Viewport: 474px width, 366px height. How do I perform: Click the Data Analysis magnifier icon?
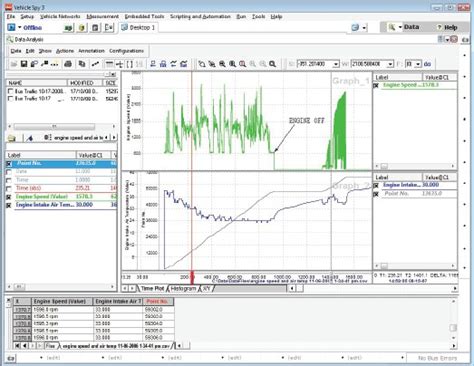10,39
